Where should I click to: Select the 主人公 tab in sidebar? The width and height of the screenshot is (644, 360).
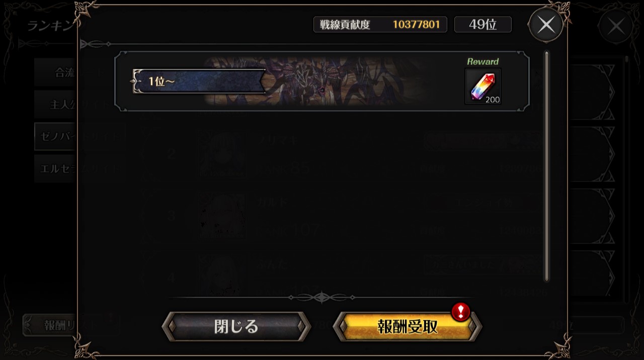point(56,104)
